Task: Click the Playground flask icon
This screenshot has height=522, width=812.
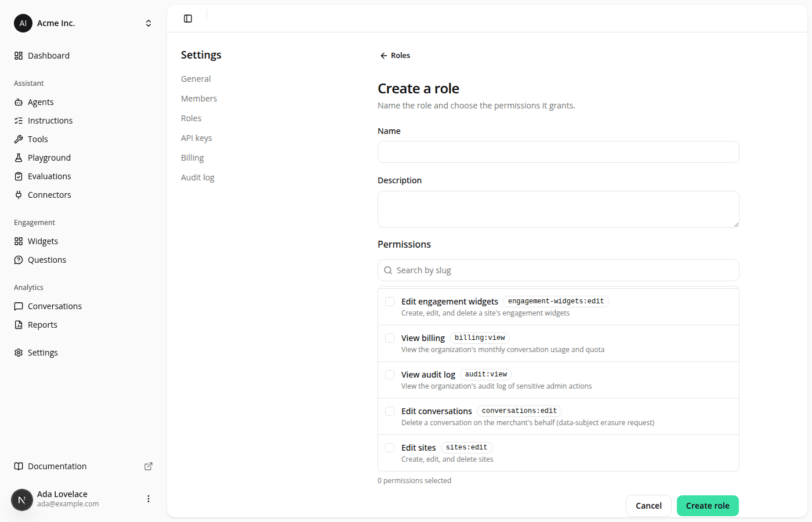Action: (x=19, y=158)
